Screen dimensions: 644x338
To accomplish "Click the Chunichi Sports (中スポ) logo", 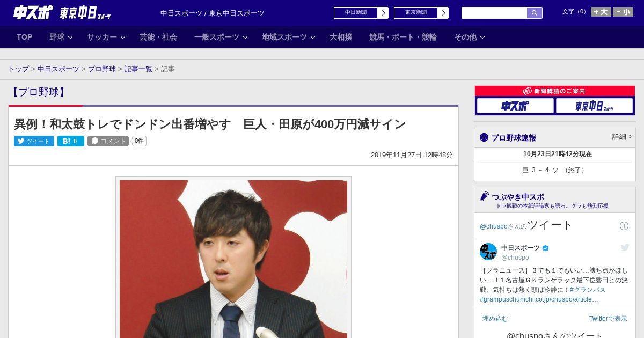I will (33, 12).
